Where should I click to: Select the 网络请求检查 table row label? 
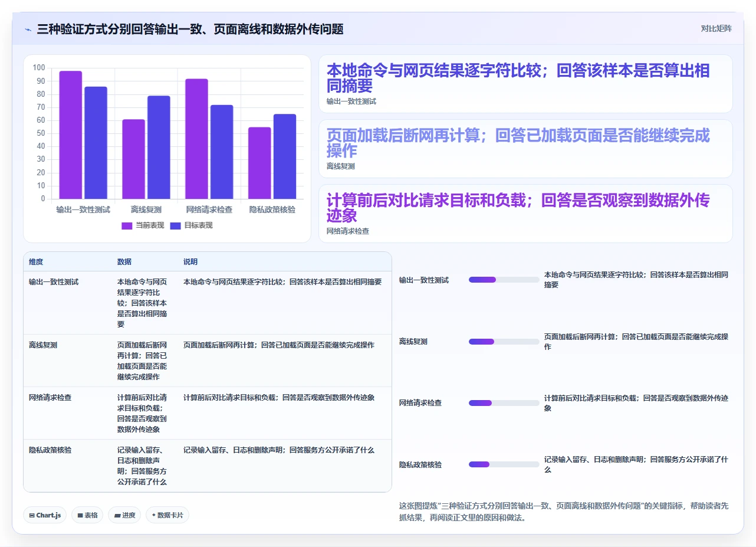point(50,398)
